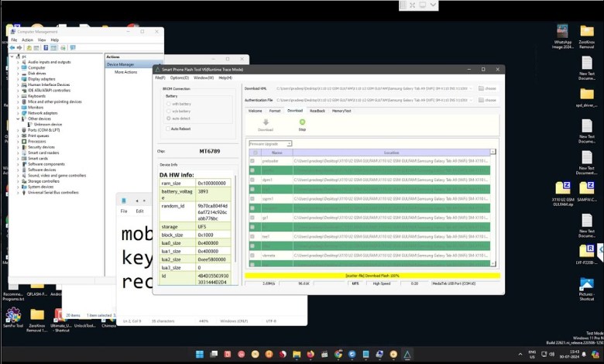The width and height of the screenshot is (604, 364).
Task: Open the SamFw Tool desktop icon
Action: (x=13, y=314)
